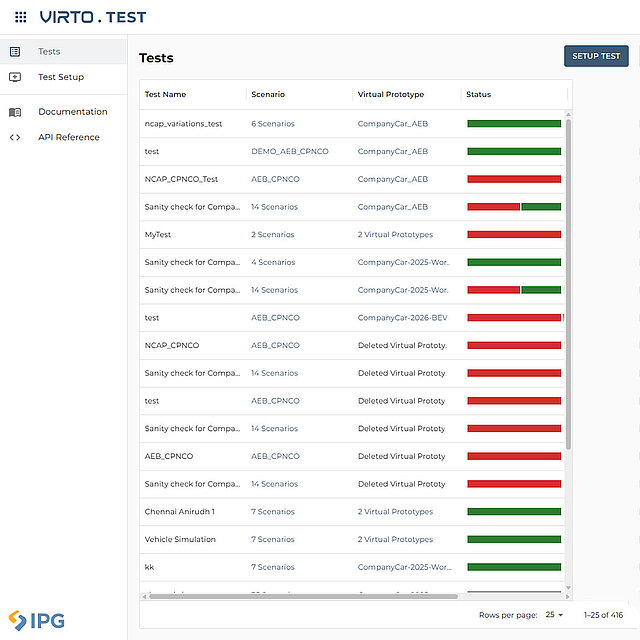Open the DEMO_AEB_CPNCO scenario link

(289, 152)
